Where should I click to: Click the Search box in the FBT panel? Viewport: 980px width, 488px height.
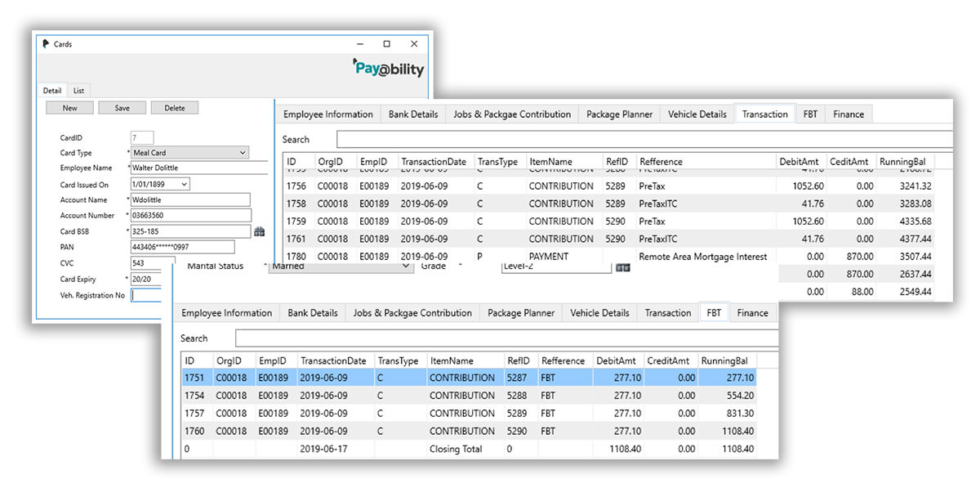506,338
